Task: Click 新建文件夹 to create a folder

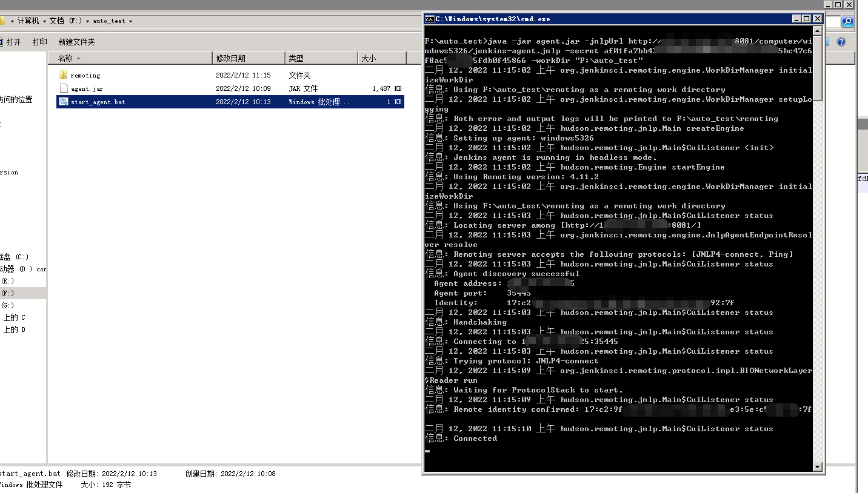Action: click(x=76, y=42)
